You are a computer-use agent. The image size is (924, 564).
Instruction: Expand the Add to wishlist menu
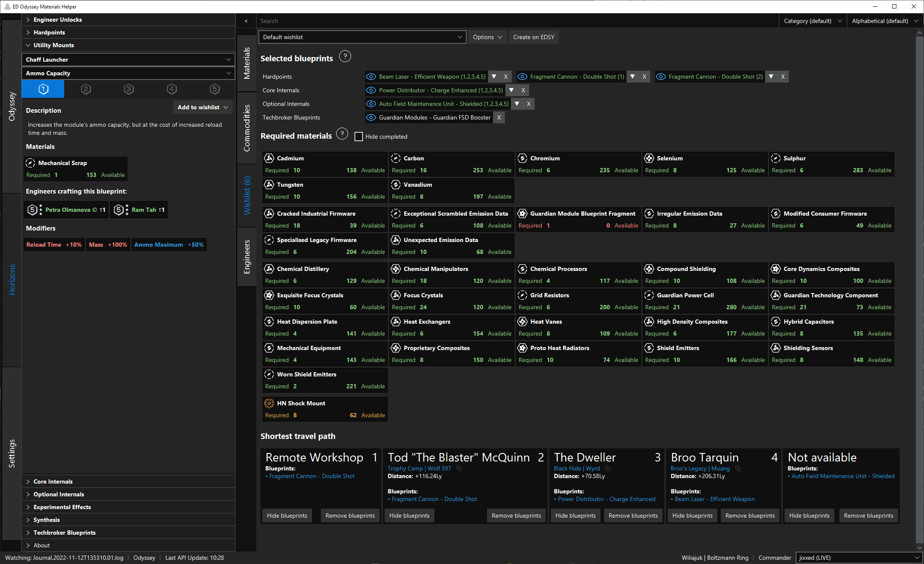pyautogui.click(x=203, y=107)
